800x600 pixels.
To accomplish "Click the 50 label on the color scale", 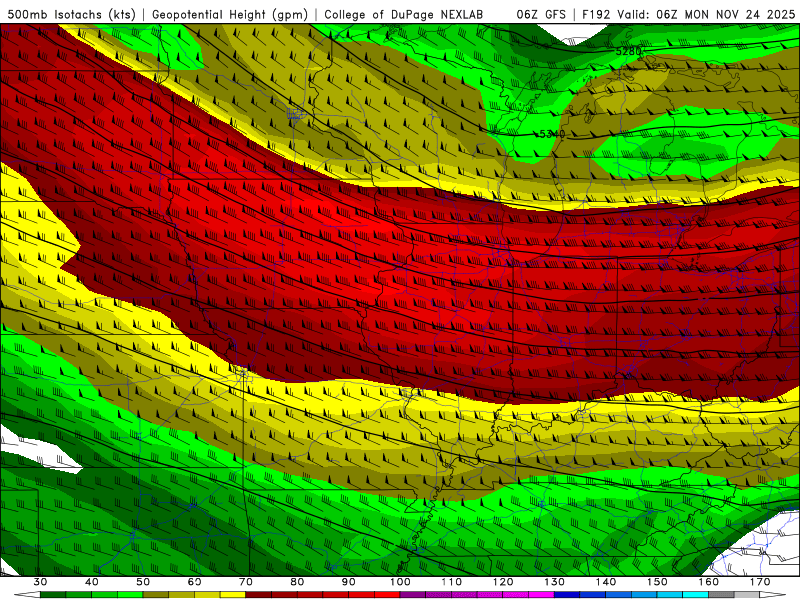I will [x=143, y=582].
